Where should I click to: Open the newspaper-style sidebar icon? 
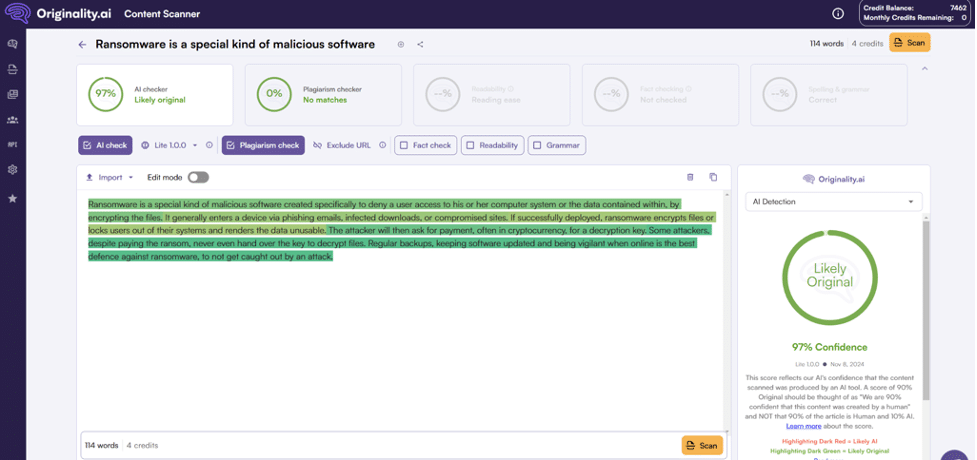[12, 94]
